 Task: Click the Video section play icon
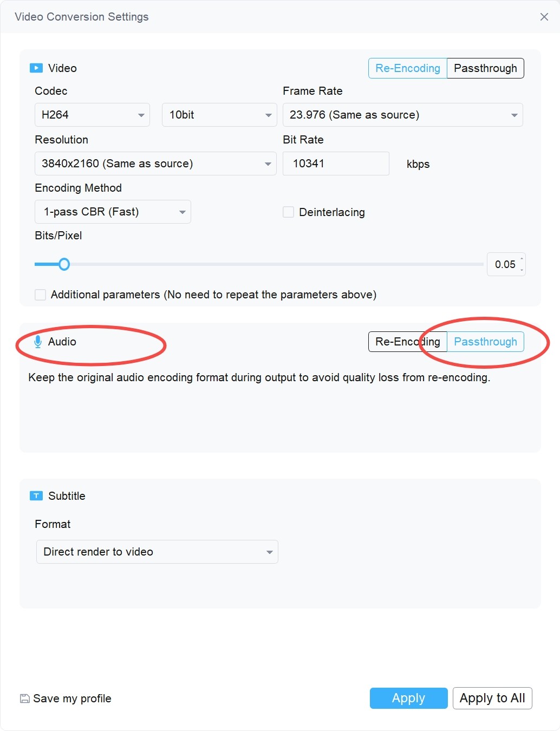36,68
